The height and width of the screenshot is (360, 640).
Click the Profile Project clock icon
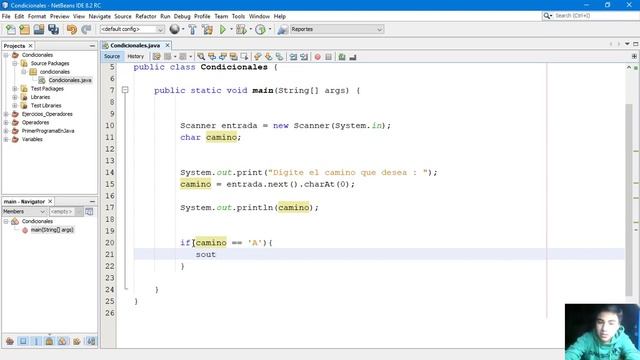[x=260, y=29]
